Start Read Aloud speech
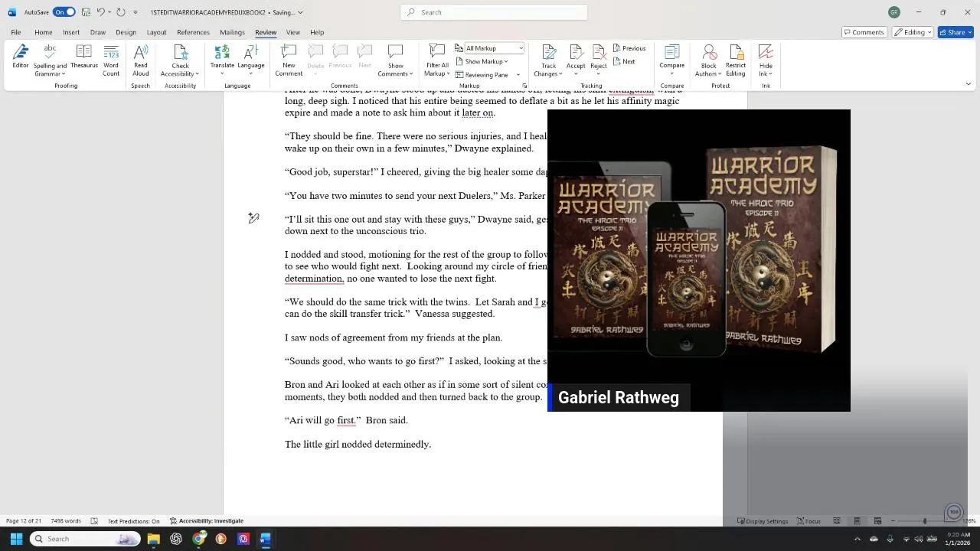The height and width of the screenshot is (551, 980). 141,60
